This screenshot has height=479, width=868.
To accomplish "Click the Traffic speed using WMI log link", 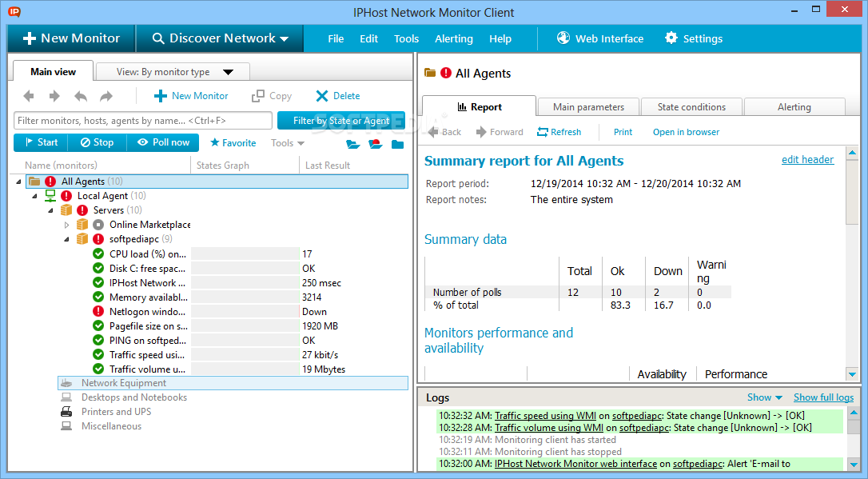I will pos(545,415).
